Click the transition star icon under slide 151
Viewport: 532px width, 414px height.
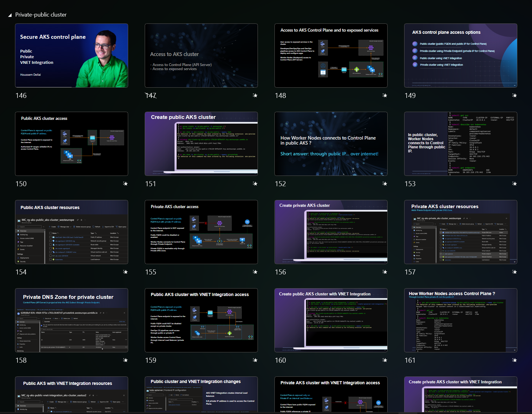tap(255, 184)
